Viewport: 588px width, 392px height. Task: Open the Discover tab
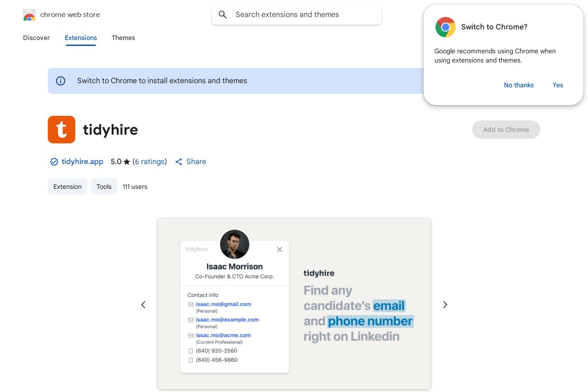(36, 38)
